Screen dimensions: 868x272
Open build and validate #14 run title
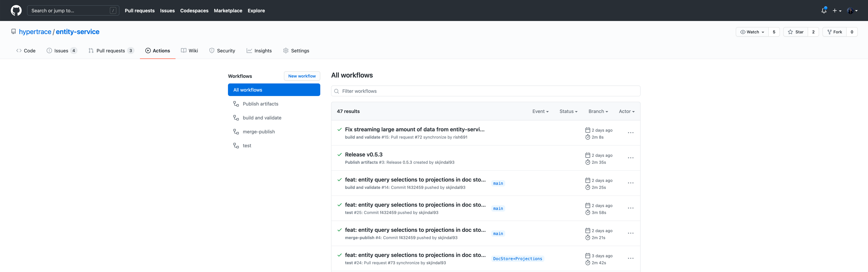coord(416,180)
